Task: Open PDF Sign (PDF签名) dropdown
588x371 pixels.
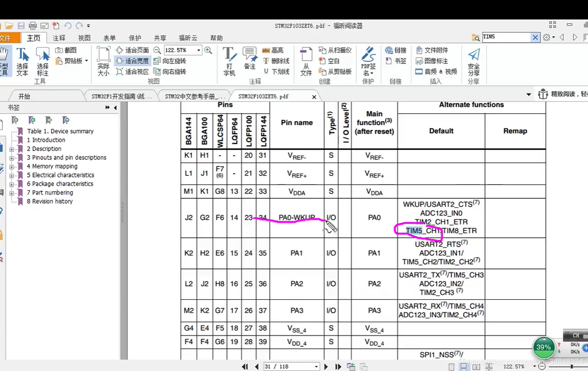Action: tap(368, 62)
